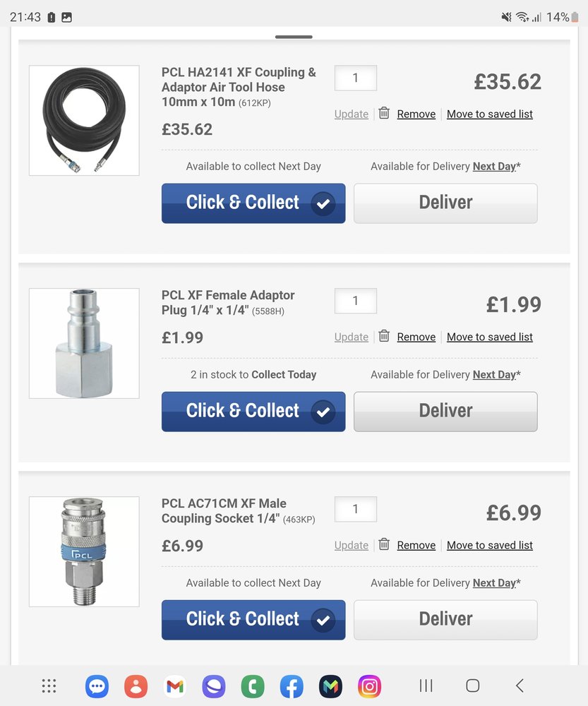Click the Next Day delivery link for hose
Viewport: 588px width, 706px height.
[494, 166]
